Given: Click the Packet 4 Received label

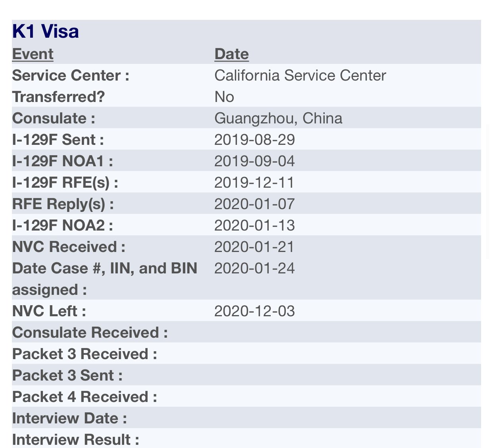Looking at the screenshot, I should pos(85,397).
